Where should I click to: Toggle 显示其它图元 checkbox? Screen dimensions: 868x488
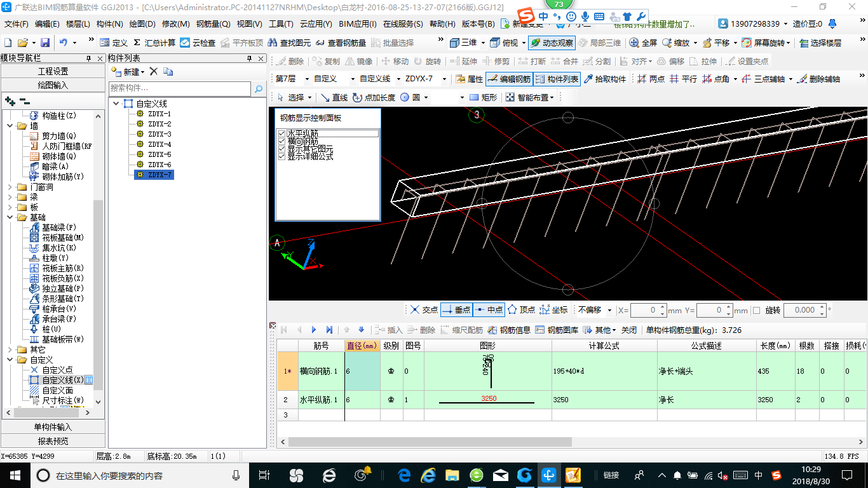(282, 149)
